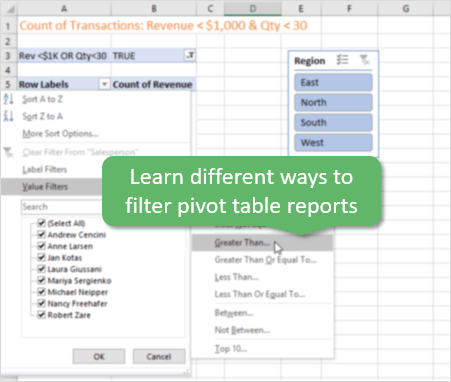Open the filter dropdown in cell B3
Image resolution: width=451 pixels, height=382 pixels.
point(190,56)
